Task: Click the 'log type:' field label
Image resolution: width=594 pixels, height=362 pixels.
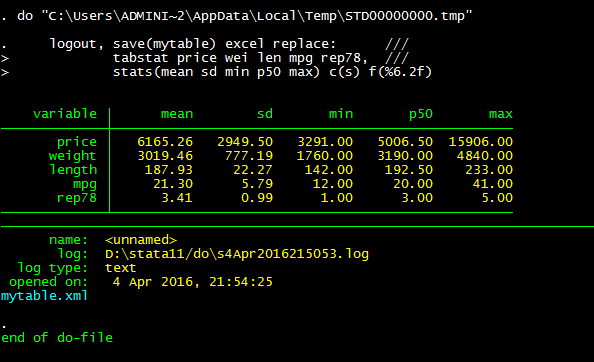Action: [x=53, y=268]
